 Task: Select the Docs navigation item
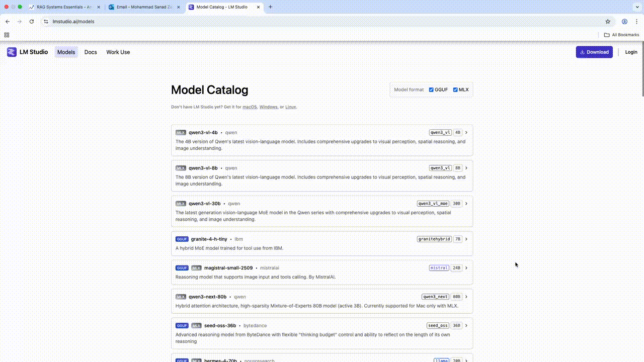[91, 52]
